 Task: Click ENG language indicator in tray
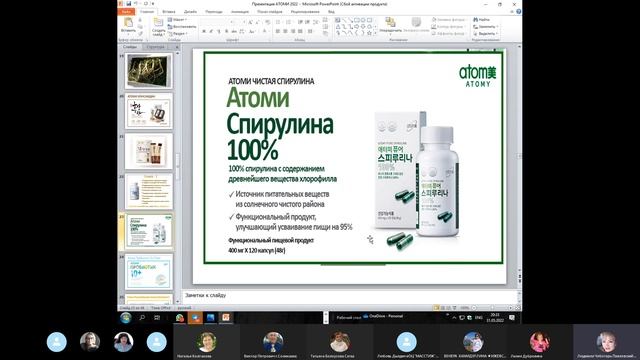pyautogui.click(x=479, y=318)
